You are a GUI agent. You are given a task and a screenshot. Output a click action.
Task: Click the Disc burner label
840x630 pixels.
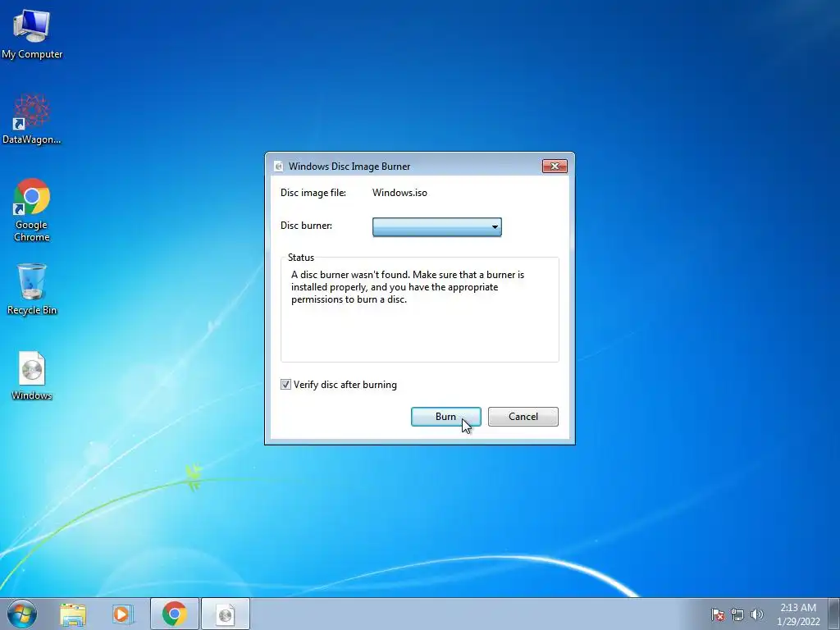(307, 226)
